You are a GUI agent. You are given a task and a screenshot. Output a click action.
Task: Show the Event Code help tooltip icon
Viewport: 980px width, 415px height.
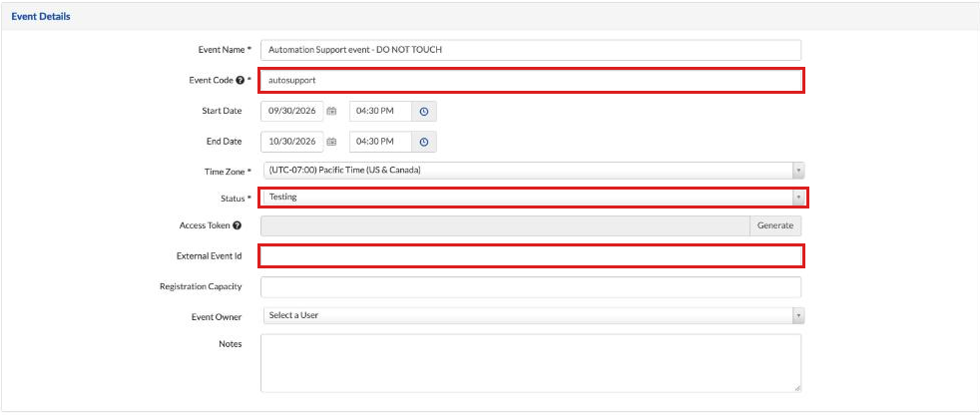click(241, 80)
